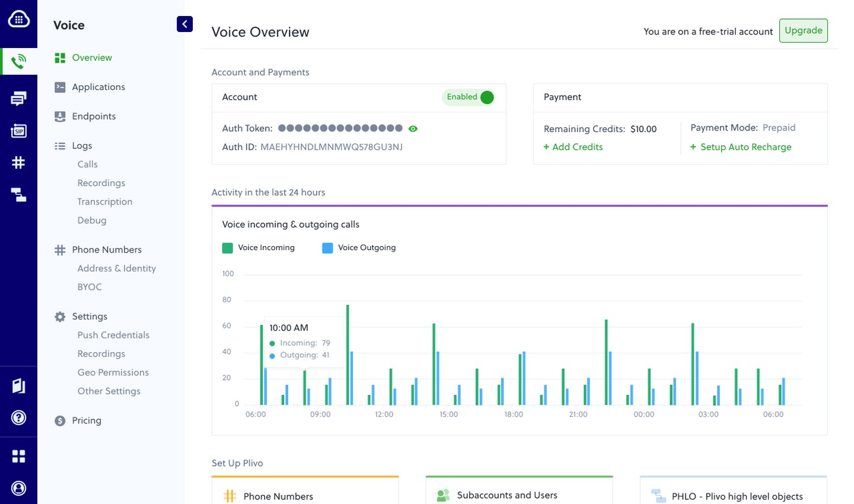Click the Subaccounts and Users people icon

(443, 496)
